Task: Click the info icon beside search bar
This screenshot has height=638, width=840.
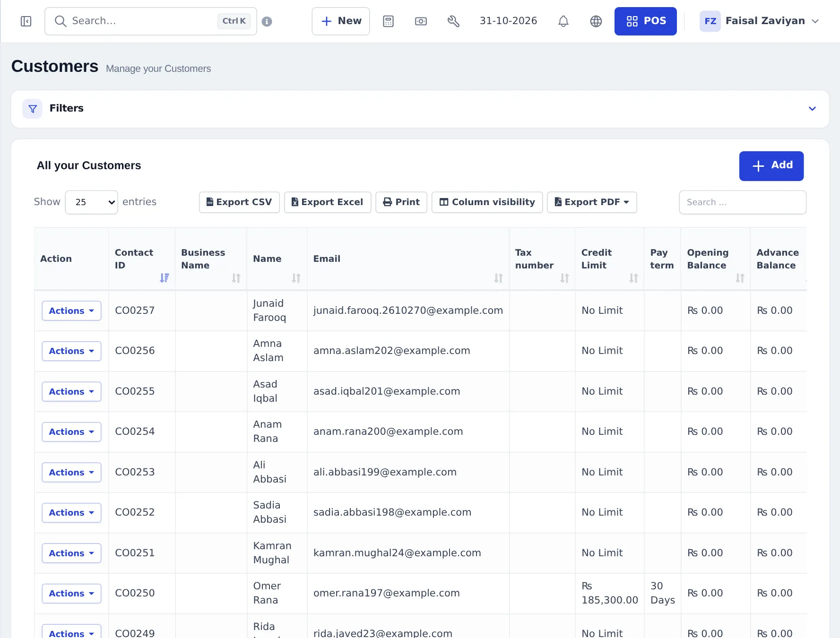Action: pyautogui.click(x=267, y=21)
